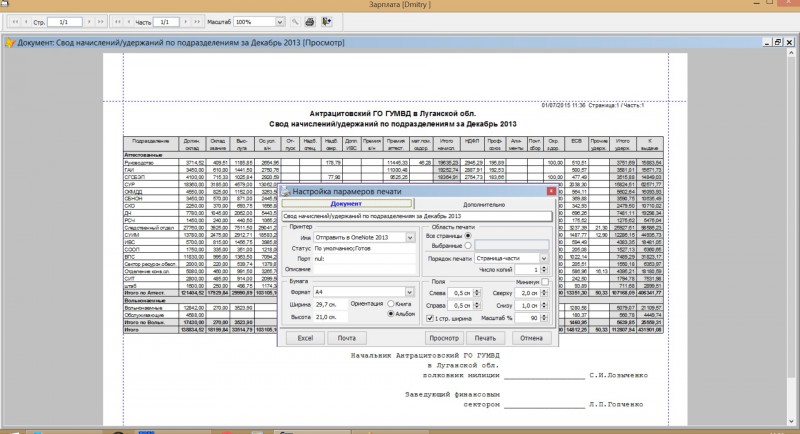Go to the first page (Стр.)
This screenshot has width=800, height=434.
point(15,22)
